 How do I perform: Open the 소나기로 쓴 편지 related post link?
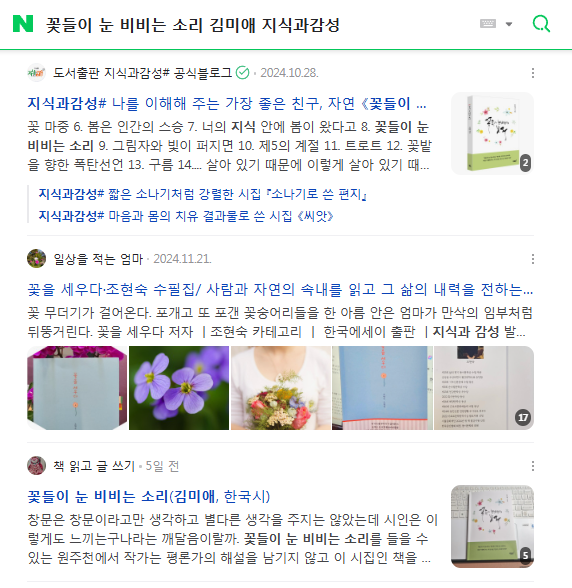coord(203,194)
